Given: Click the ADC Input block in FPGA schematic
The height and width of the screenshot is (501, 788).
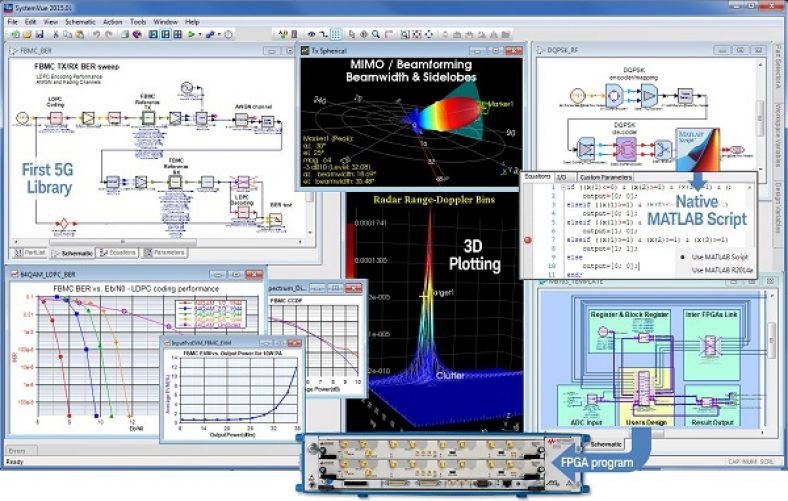Looking at the screenshot, I should (586, 407).
